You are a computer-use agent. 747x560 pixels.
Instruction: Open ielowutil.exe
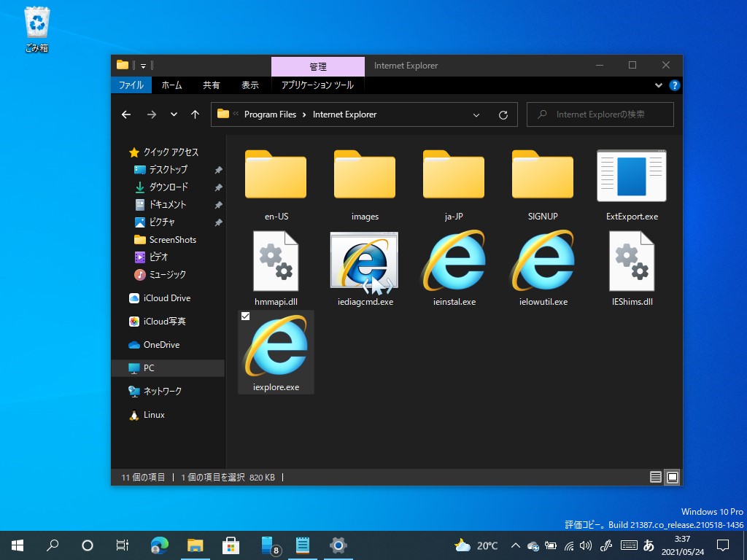point(542,260)
